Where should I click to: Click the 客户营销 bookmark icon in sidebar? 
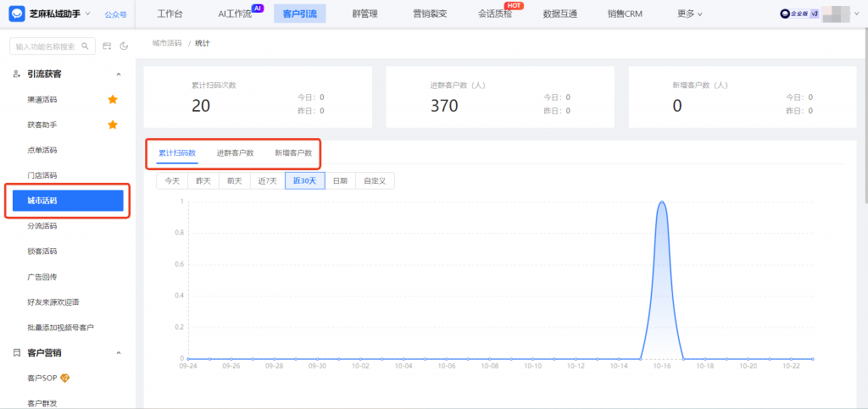pos(17,352)
